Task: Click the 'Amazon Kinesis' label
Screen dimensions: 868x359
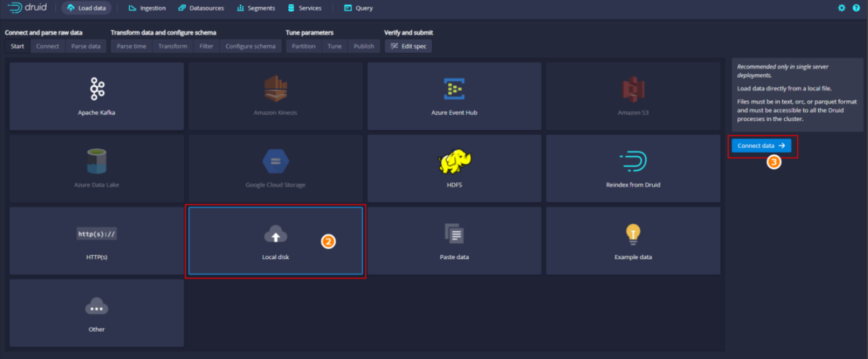Action: (x=276, y=112)
